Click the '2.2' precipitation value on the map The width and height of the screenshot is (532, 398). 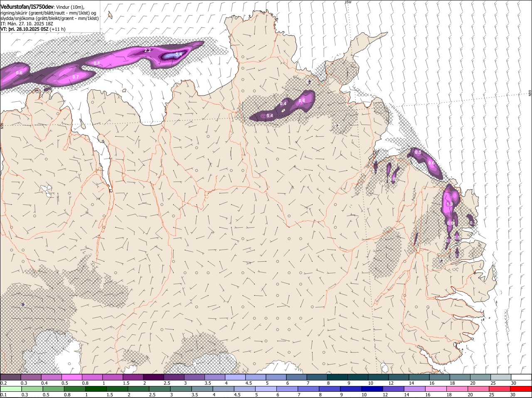coord(148,50)
